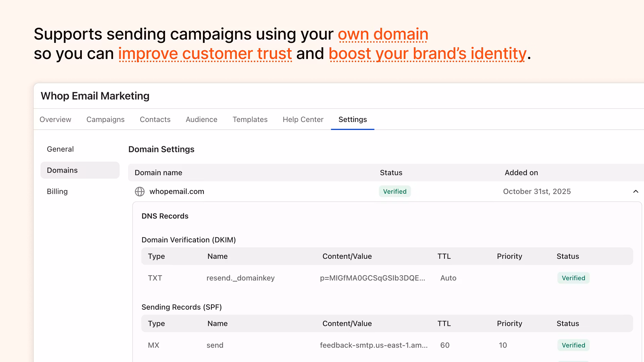The image size is (644, 362).
Task: Collapse the whopemail.com domain row chevron
Action: click(635, 191)
